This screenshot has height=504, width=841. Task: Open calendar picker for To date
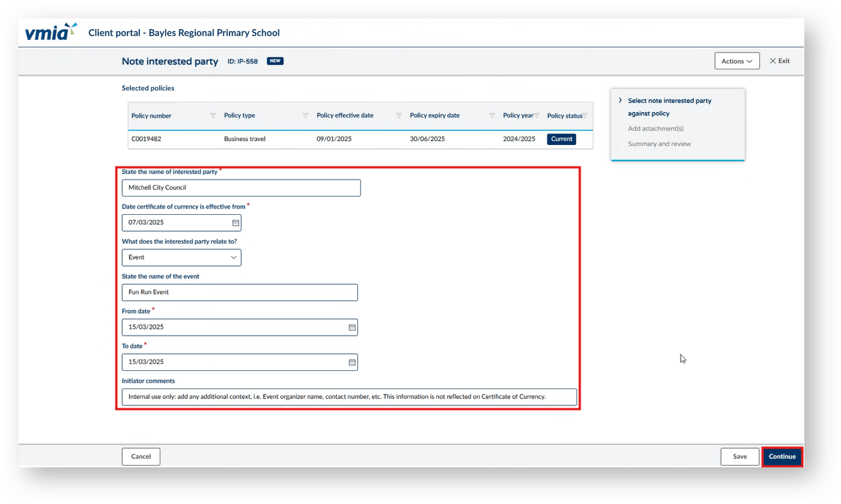352,362
